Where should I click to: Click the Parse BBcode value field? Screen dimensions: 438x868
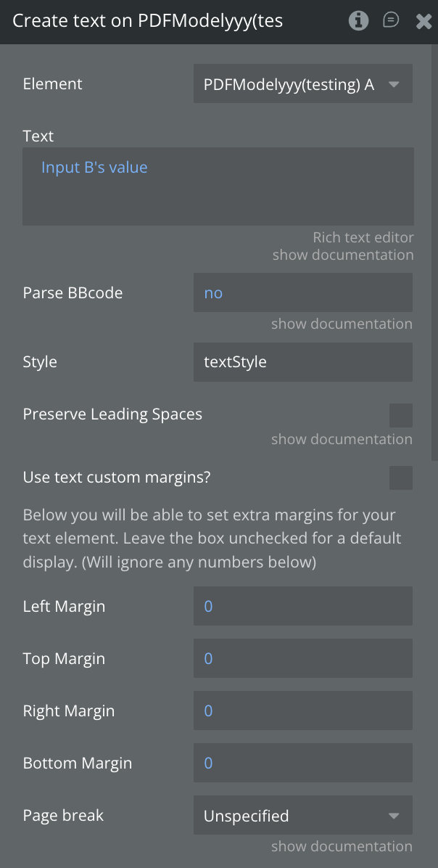coord(302,293)
